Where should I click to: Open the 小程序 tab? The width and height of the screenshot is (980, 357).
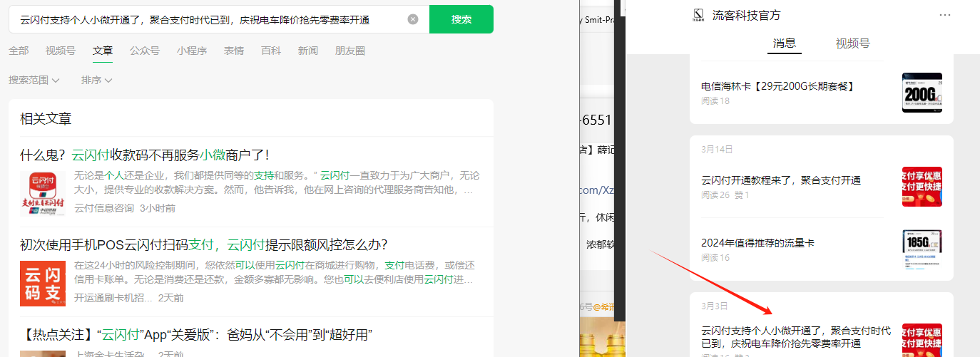click(192, 51)
